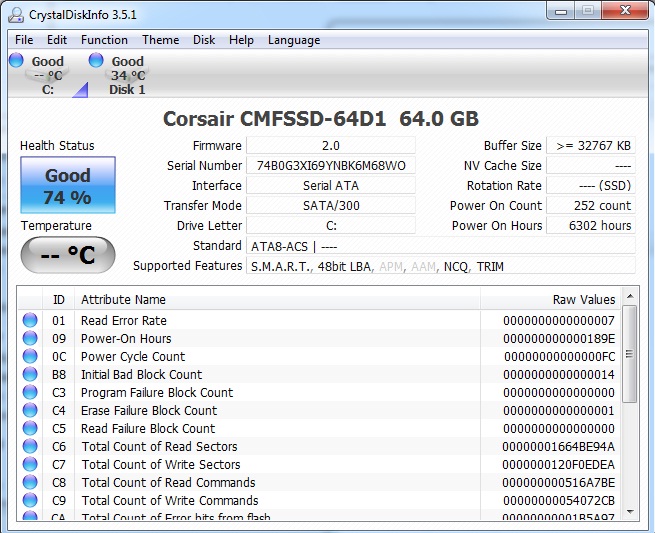The image size is (655, 533).
Task: Click raw value 000000120F0EDEA
Action: click(x=559, y=464)
